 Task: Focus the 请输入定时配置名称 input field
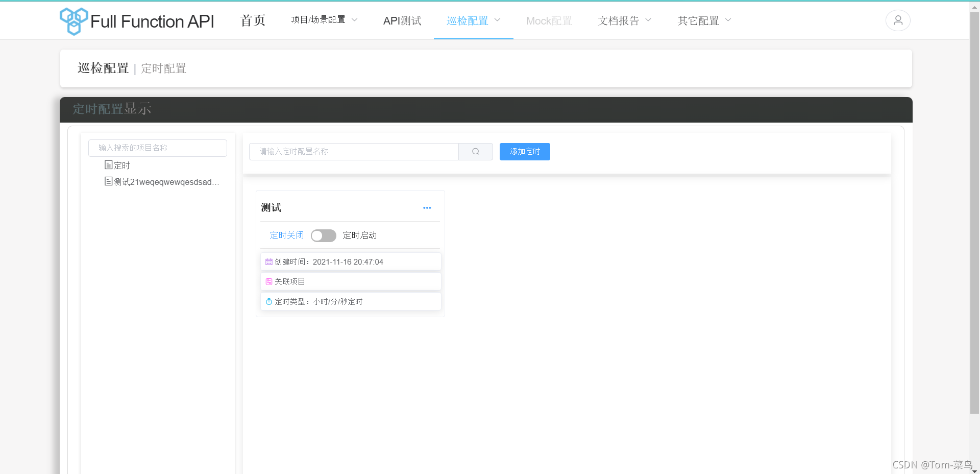pos(354,152)
